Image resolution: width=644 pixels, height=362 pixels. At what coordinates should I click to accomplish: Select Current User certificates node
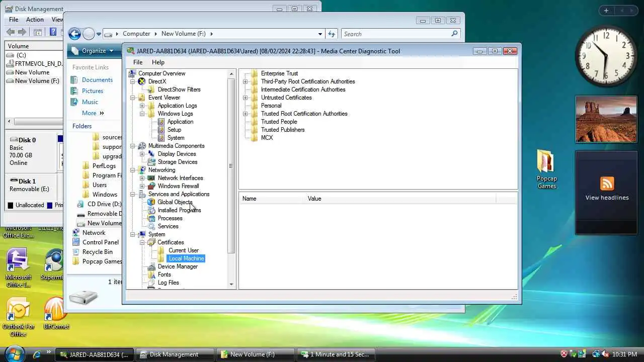coord(184,250)
